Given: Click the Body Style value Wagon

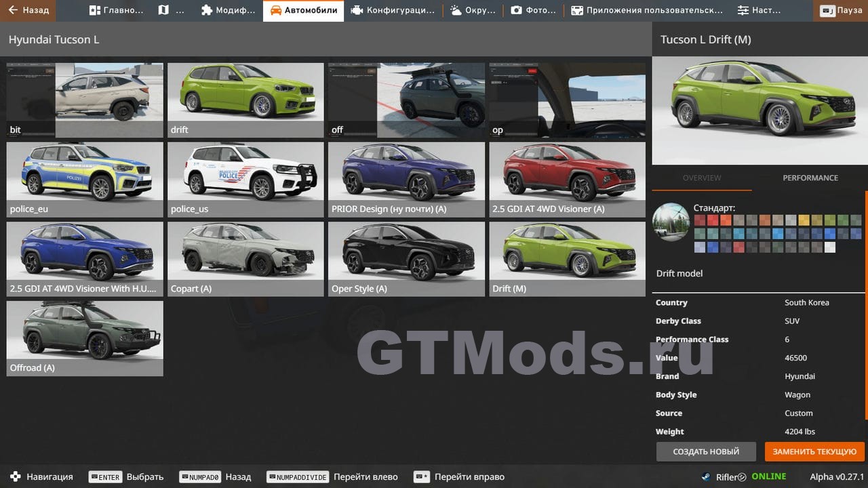Looking at the screenshot, I should point(797,394).
